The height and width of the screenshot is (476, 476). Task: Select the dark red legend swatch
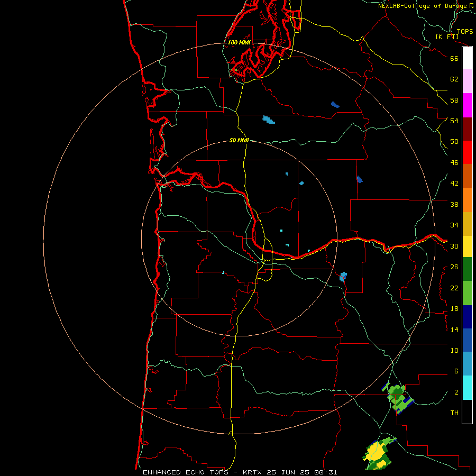pos(467,129)
